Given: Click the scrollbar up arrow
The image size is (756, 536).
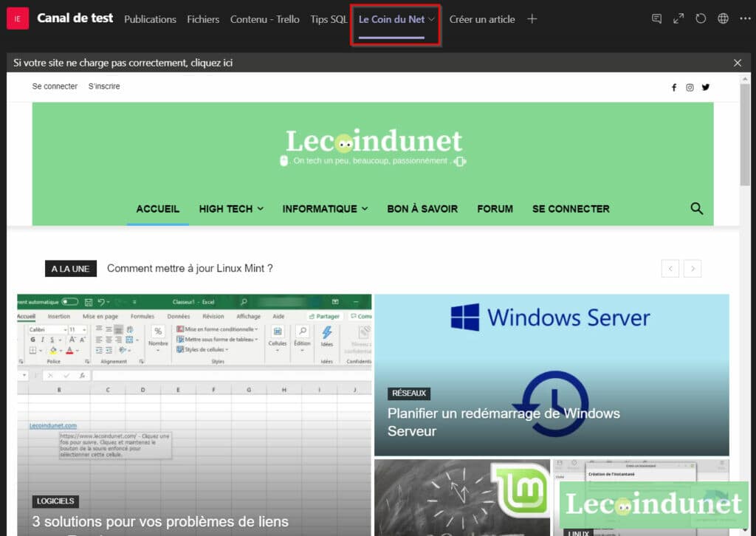Looking at the screenshot, I should [x=745, y=78].
